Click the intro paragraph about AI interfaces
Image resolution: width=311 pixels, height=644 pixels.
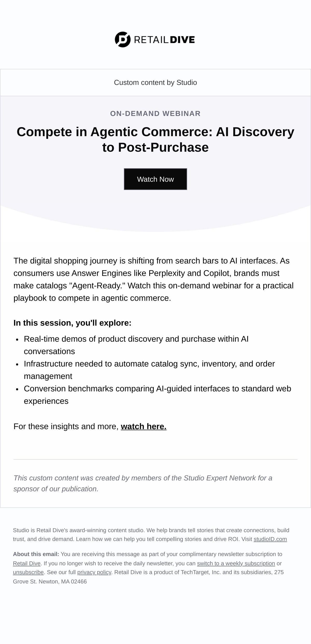point(153,279)
